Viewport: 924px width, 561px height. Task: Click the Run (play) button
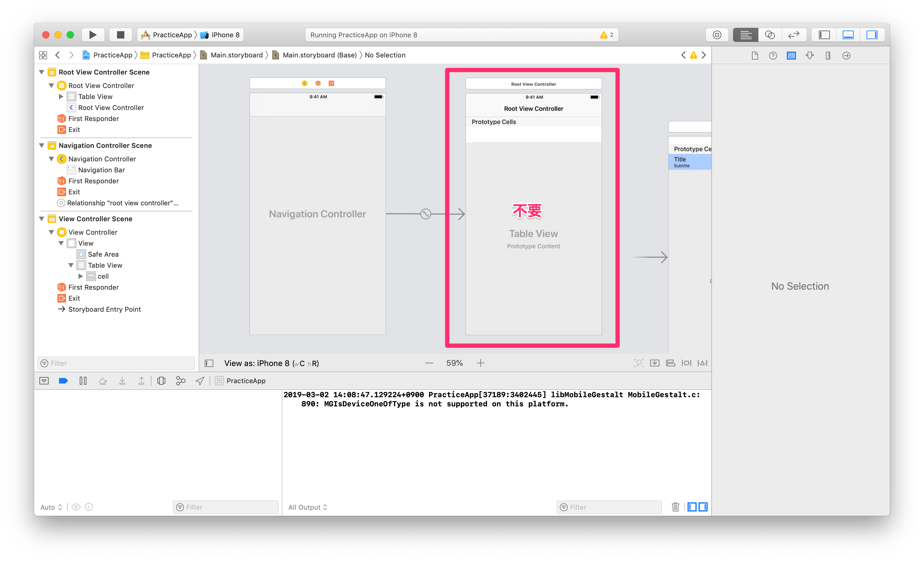click(93, 35)
